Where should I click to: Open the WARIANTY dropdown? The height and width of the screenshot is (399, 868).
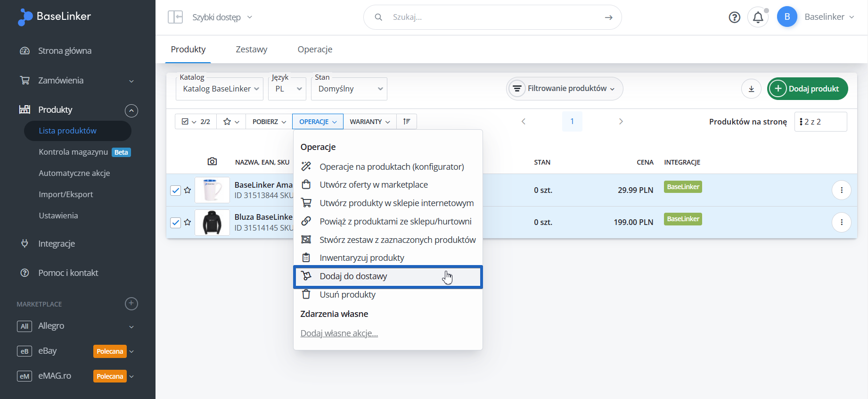(x=370, y=122)
